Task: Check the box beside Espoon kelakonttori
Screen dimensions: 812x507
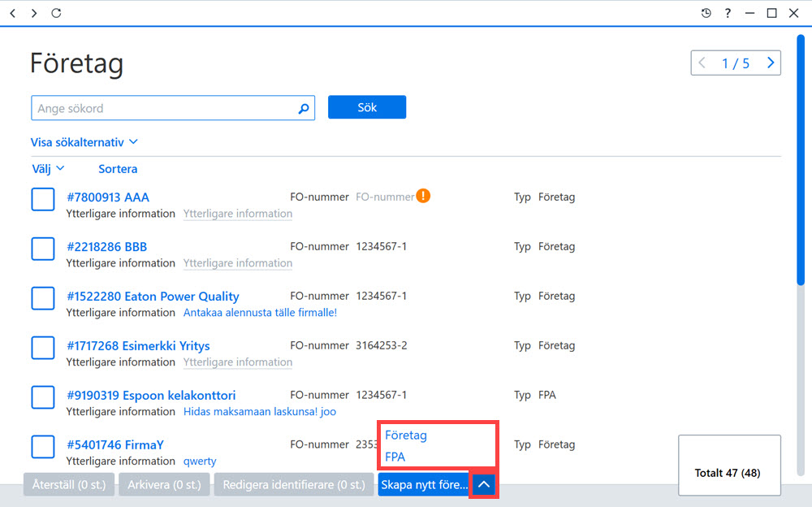Action: [x=43, y=397]
